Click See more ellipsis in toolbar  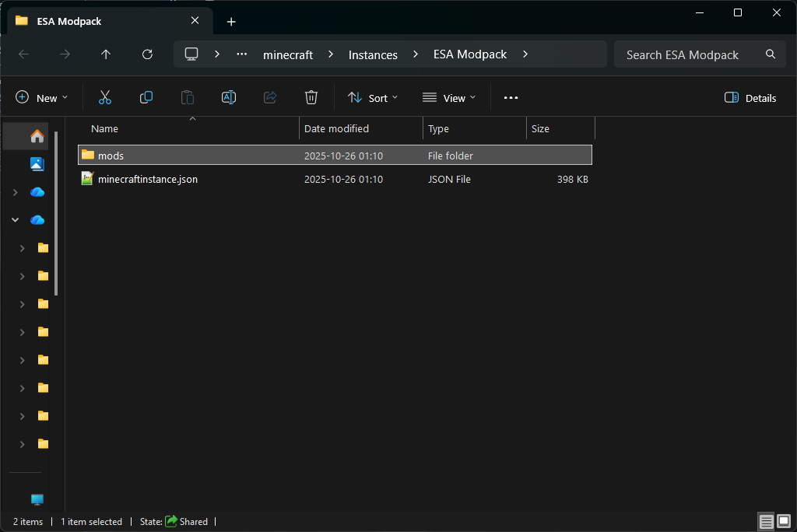coord(511,98)
